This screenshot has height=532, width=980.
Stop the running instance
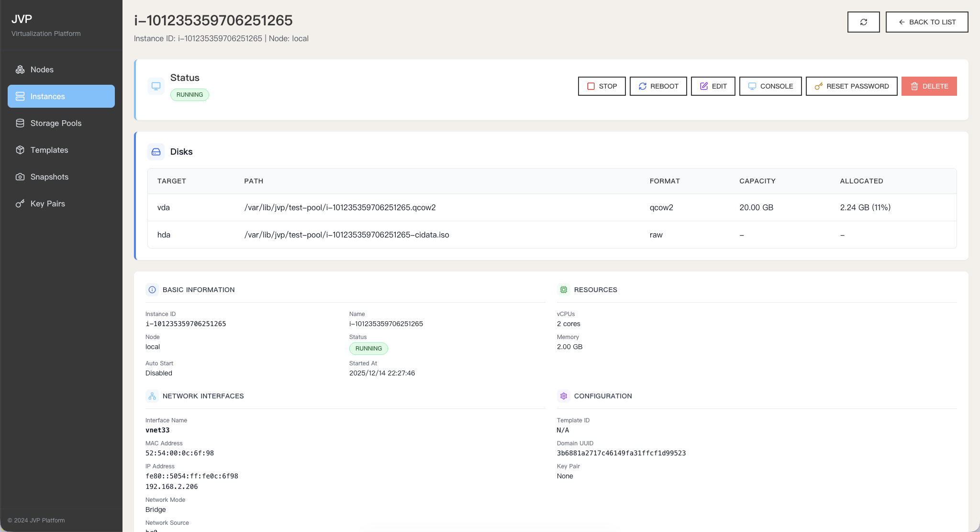click(x=601, y=86)
